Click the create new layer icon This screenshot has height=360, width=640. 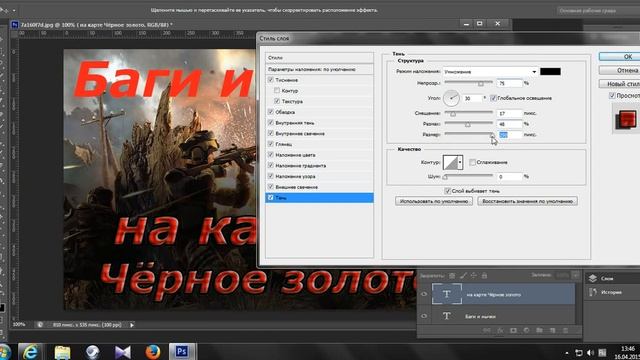click(x=552, y=330)
